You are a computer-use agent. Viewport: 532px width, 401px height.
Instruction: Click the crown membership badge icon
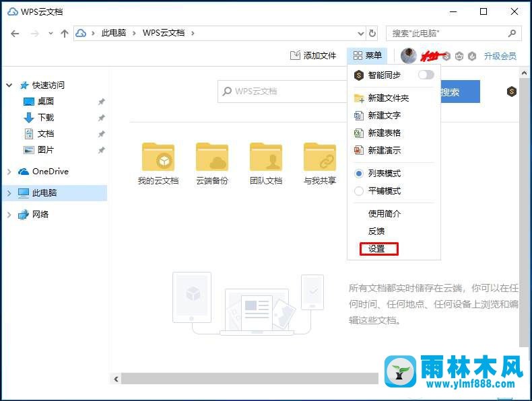(459, 56)
